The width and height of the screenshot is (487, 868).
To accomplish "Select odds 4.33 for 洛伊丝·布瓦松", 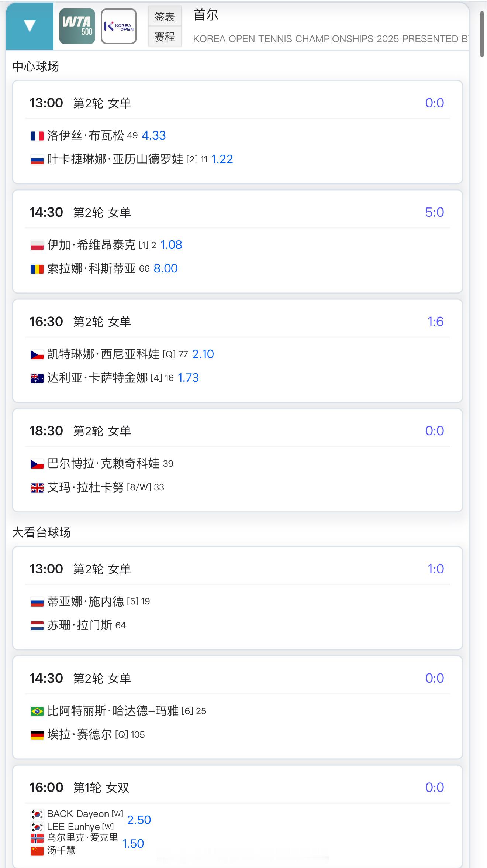I will point(154,135).
